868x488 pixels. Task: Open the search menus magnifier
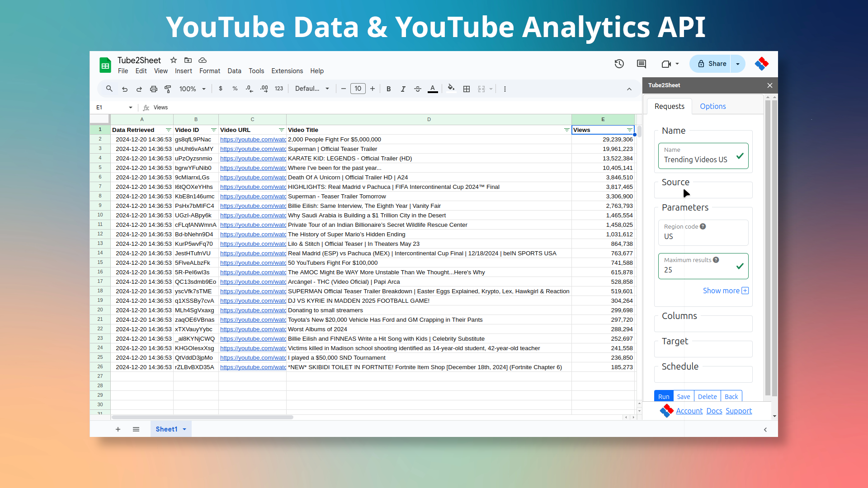109,89
